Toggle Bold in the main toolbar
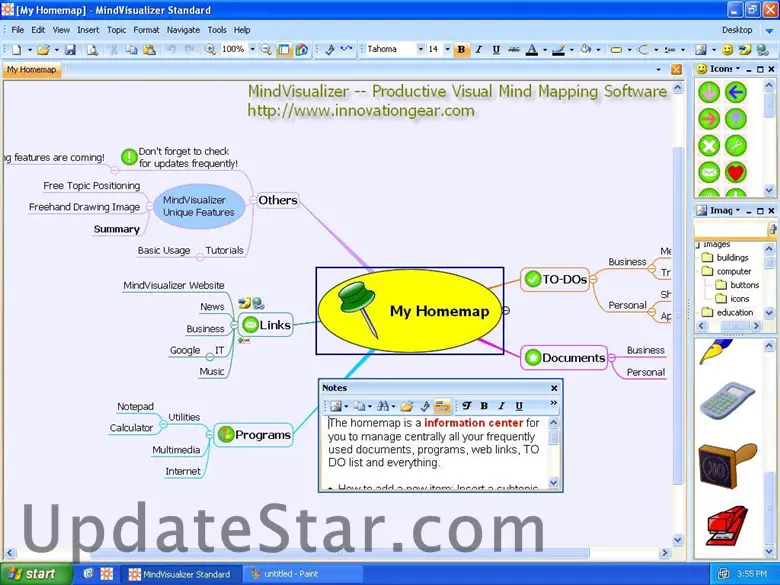 [x=461, y=49]
